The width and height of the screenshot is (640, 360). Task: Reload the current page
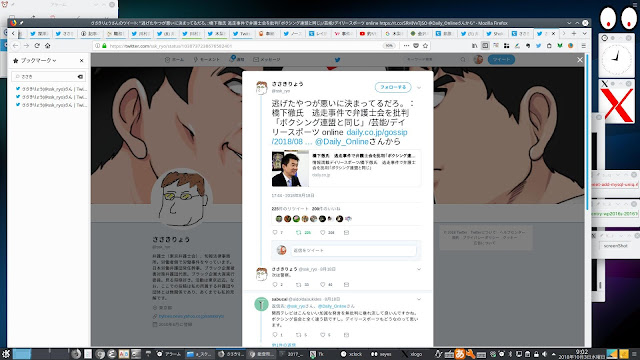point(37,46)
